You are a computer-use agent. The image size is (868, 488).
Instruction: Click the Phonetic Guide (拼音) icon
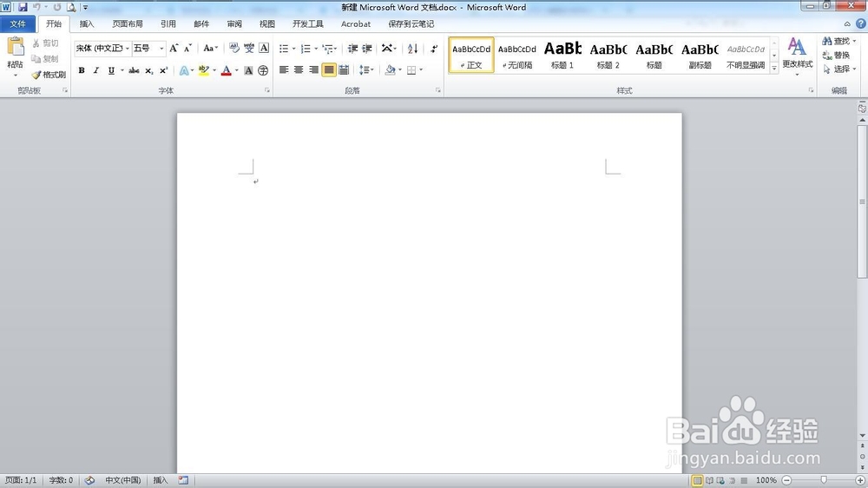coord(249,48)
